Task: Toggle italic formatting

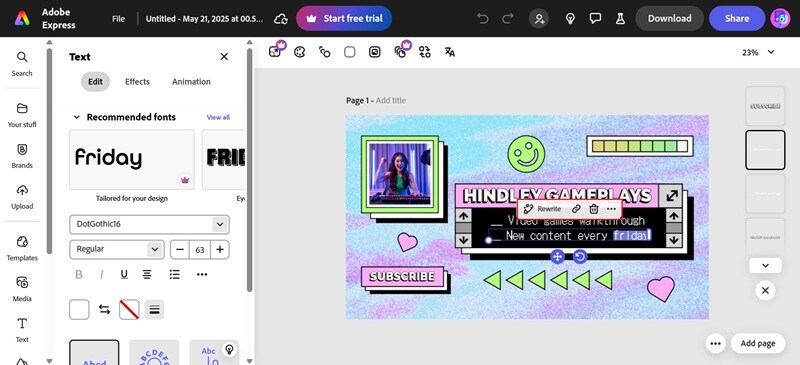Action: click(102, 275)
